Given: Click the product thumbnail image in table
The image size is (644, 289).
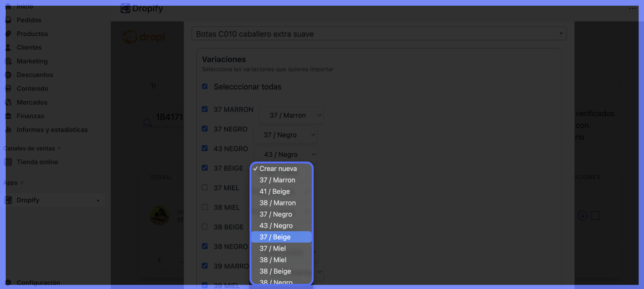Looking at the screenshot, I should click(x=160, y=215).
